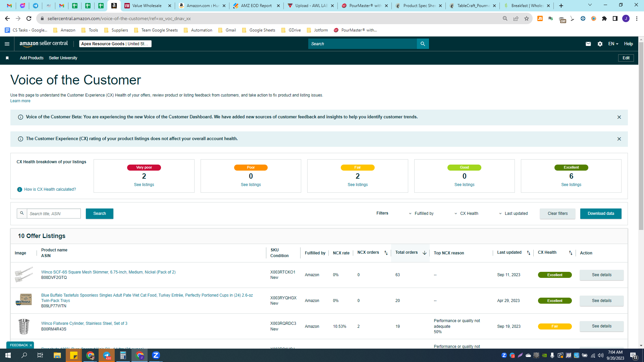Screen dimensions: 644x362
Task: Open the Suppliers bookmark folder
Action: 116,30
